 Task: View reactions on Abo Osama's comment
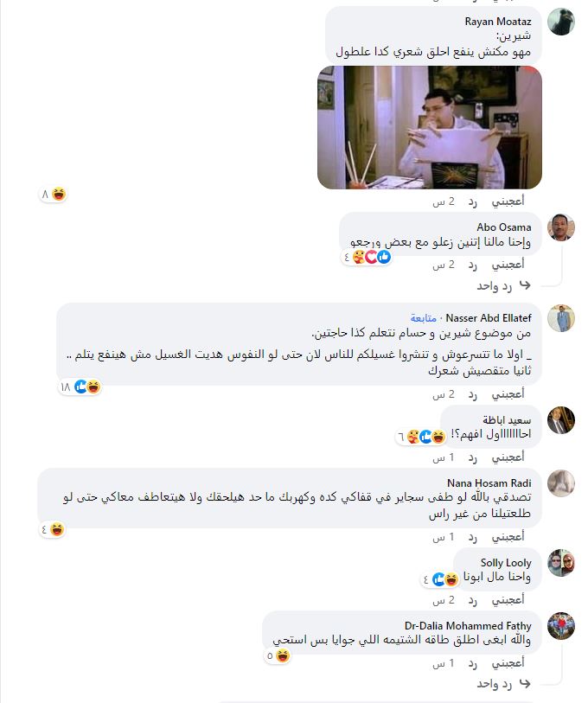point(367,257)
